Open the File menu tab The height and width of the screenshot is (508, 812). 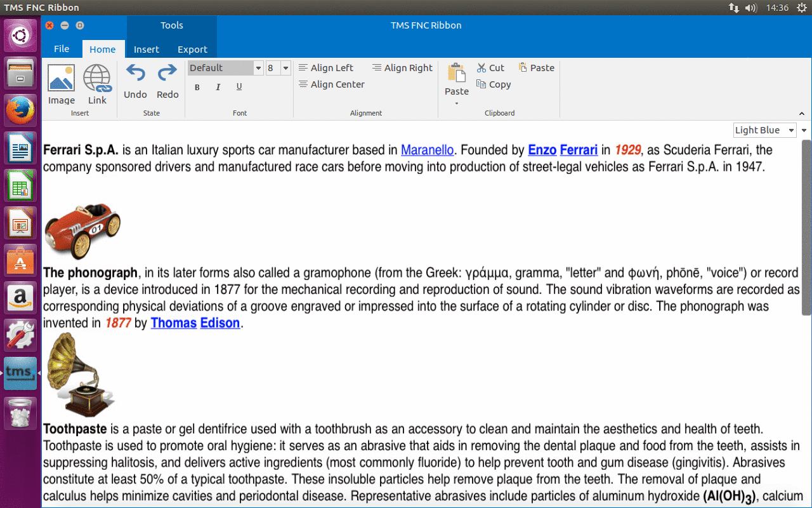pos(62,49)
